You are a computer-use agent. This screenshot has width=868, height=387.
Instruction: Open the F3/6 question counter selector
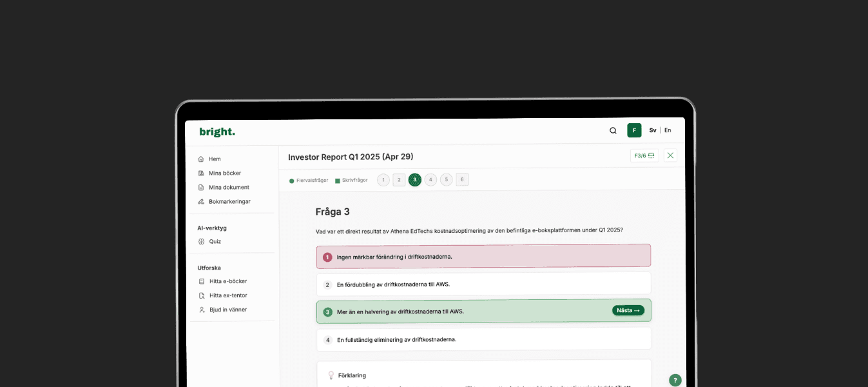[x=644, y=155]
